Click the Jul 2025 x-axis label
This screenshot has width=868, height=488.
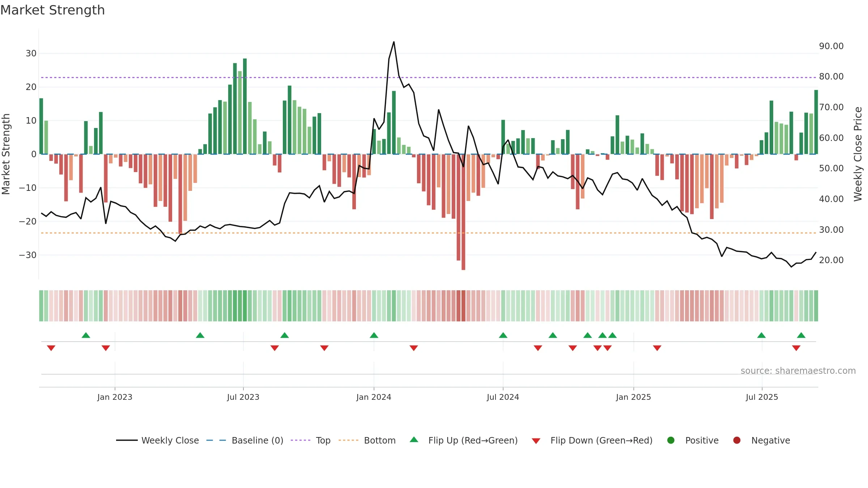[x=762, y=397]
